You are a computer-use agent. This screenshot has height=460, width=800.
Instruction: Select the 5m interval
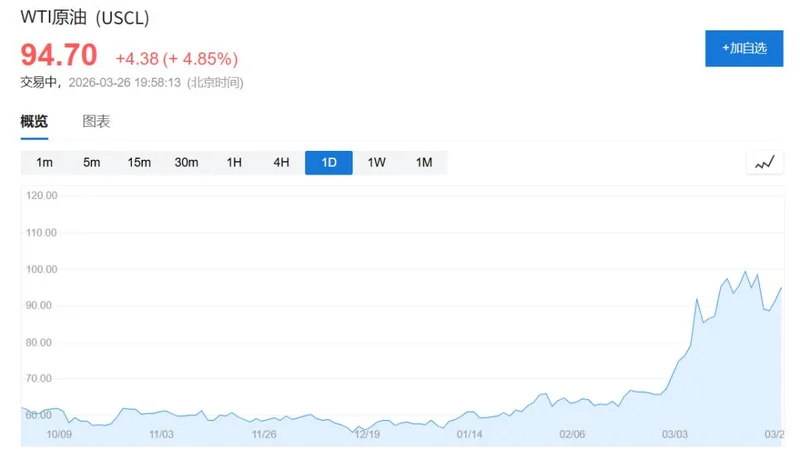tap(92, 162)
